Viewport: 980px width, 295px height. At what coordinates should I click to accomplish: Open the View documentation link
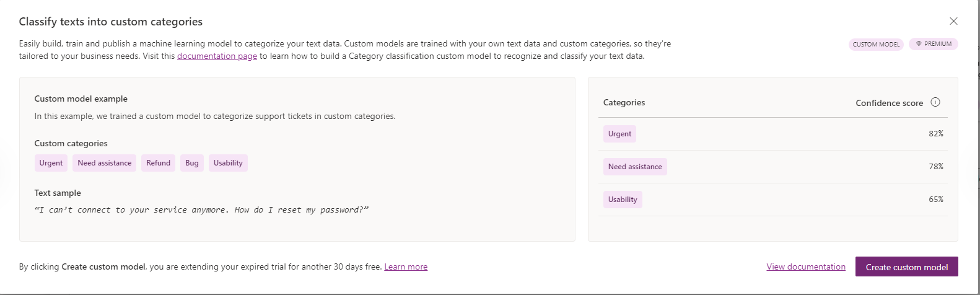[806, 266]
